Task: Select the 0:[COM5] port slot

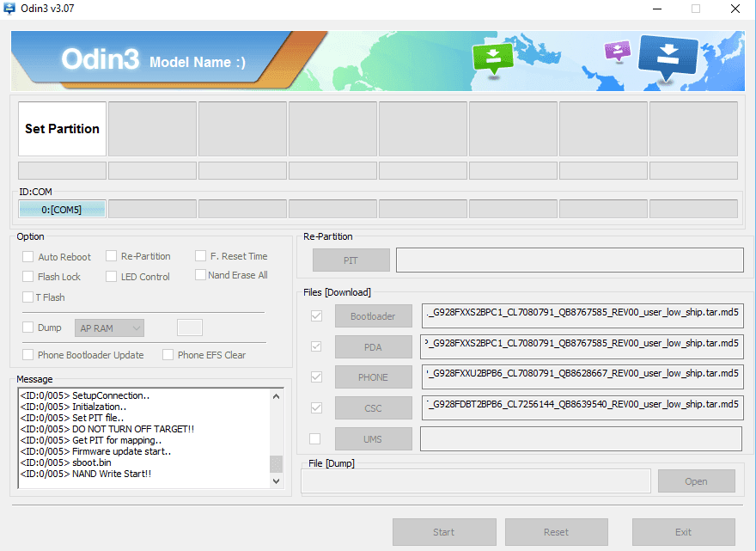Action: [x=62, y=210]
